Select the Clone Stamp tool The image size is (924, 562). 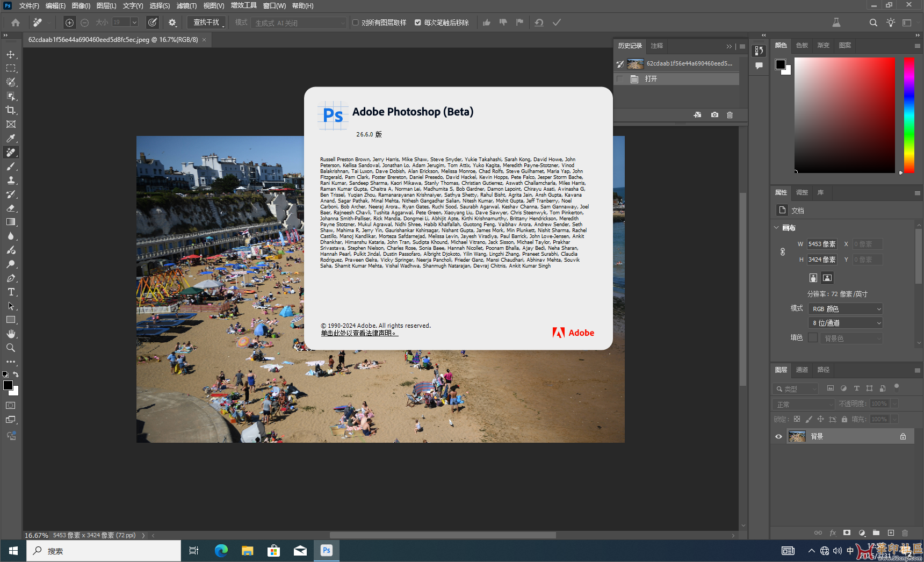point(11,180)
